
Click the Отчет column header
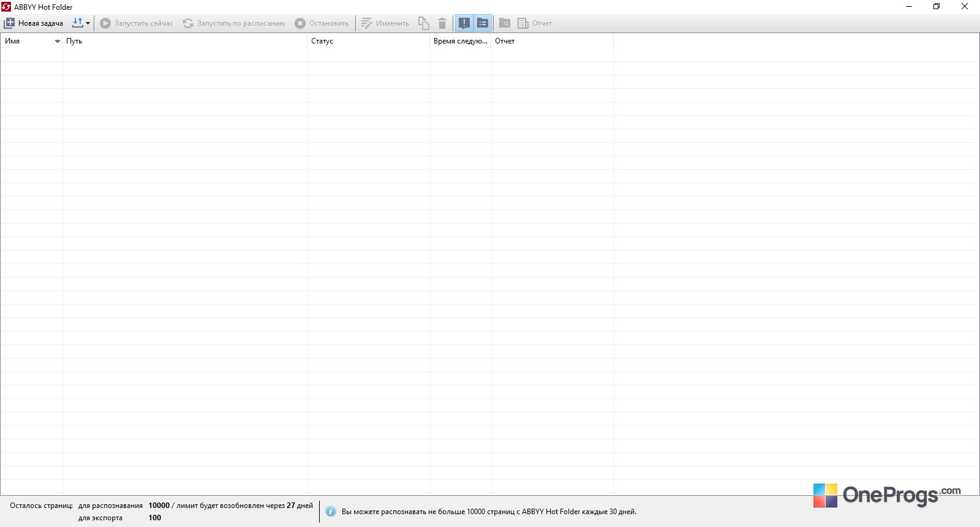[x=552, y=41]
